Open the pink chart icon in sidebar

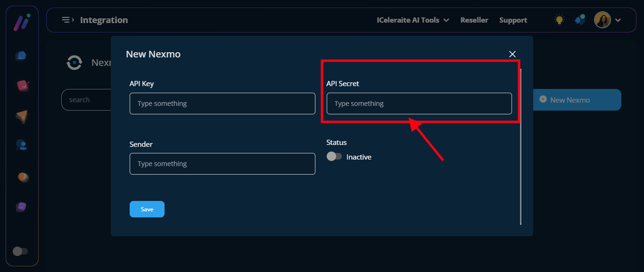pyautogui.click(x=22, y=86)
